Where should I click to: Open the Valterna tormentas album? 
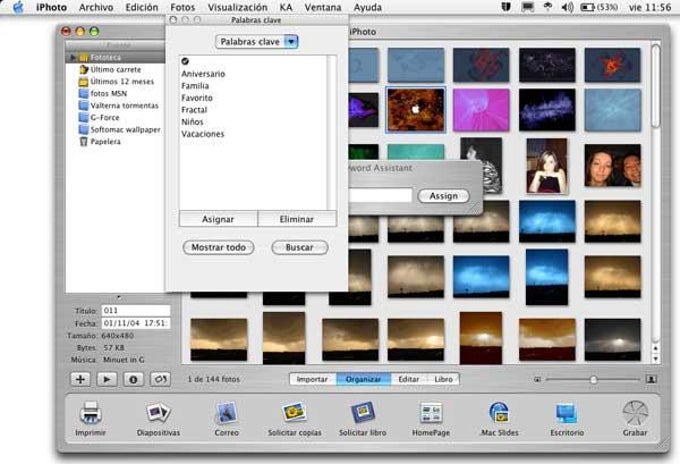click(119, 105)
